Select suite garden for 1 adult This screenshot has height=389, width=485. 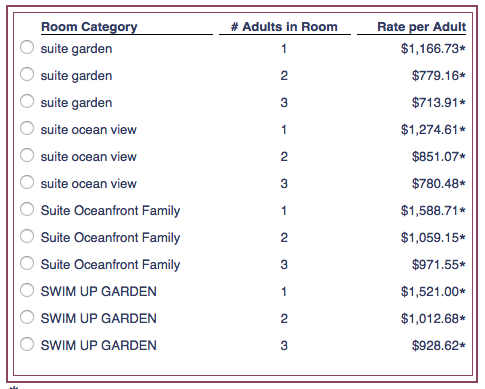(27, 47)
